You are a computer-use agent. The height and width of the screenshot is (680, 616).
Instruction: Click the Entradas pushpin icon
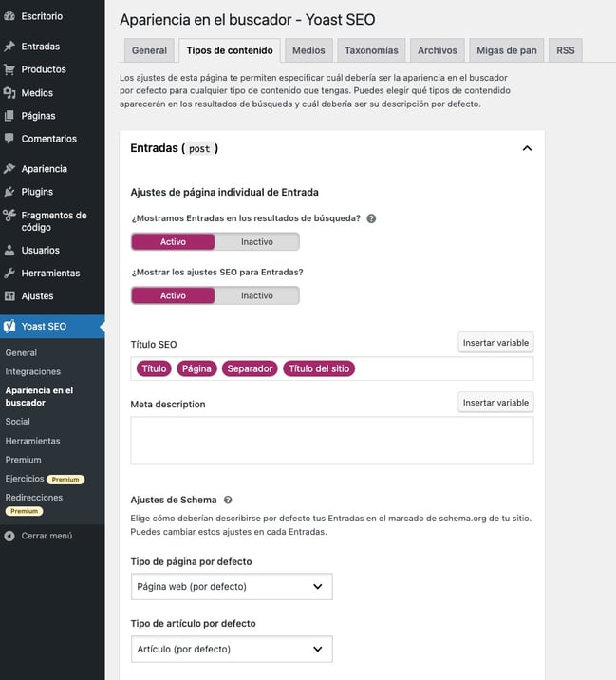[x=9, y=46]
